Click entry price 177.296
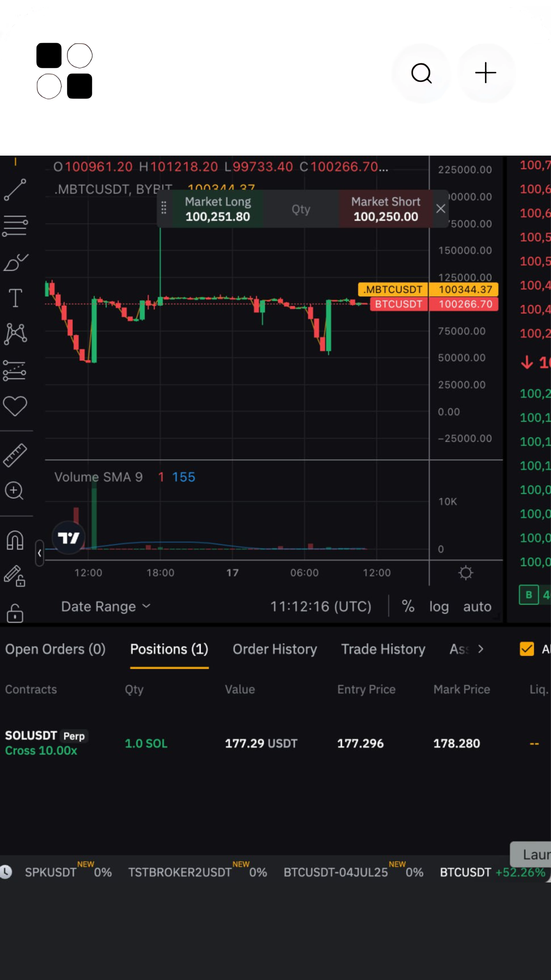Screen dimensions: 551x980 point(360,743)
